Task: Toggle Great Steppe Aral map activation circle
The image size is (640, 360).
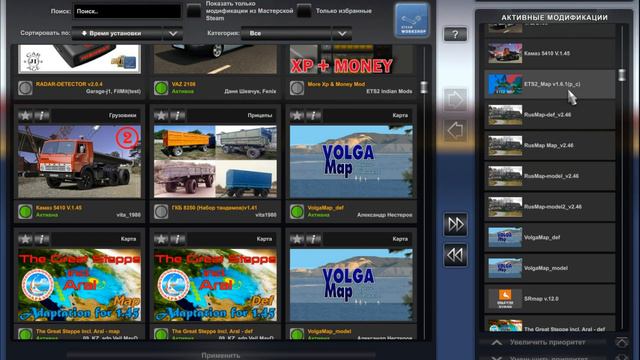Action: coord(25,334)
